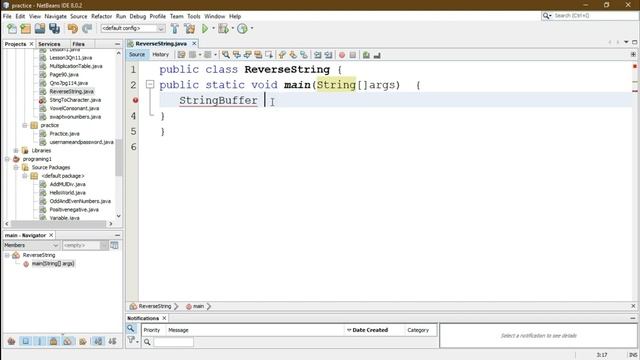The width and height of the screenshot is (640, 360).
Task: Click the Redo toolbar icon
Action: pos(87,29)
